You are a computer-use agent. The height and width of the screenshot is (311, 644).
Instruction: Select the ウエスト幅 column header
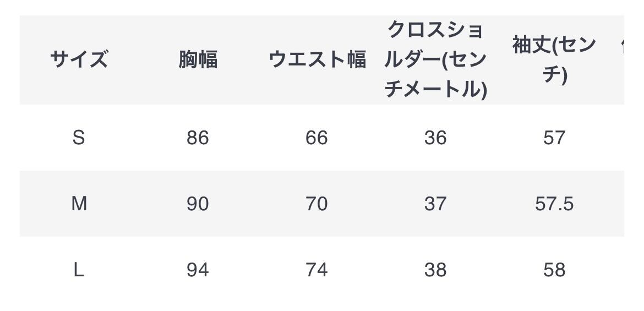[317, 59]
